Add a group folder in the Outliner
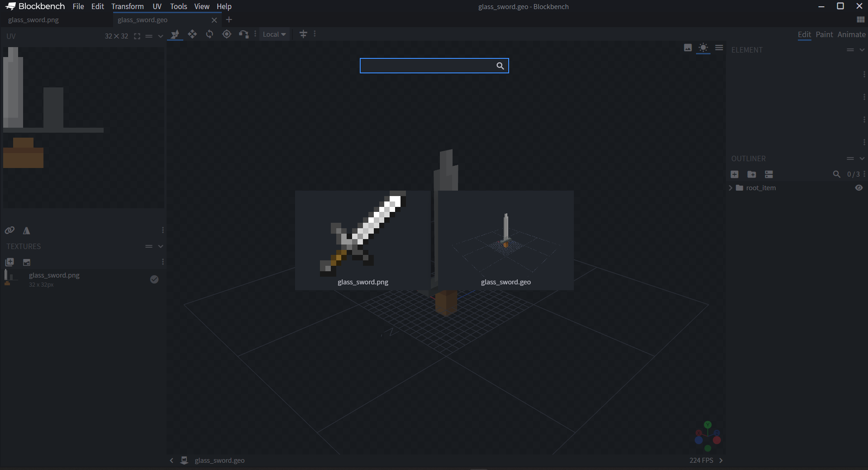The image size is (868, 470). coord(752,174)
